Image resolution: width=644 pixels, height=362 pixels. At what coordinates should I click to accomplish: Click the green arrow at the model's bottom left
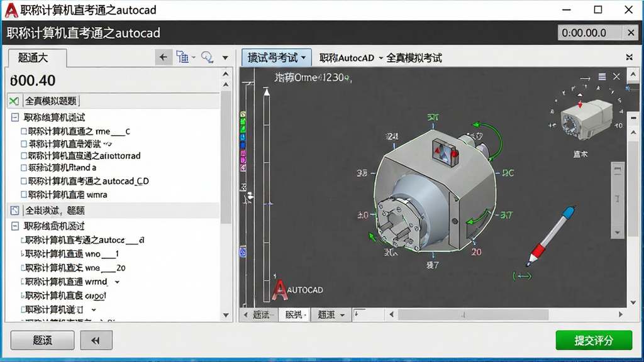372,238
